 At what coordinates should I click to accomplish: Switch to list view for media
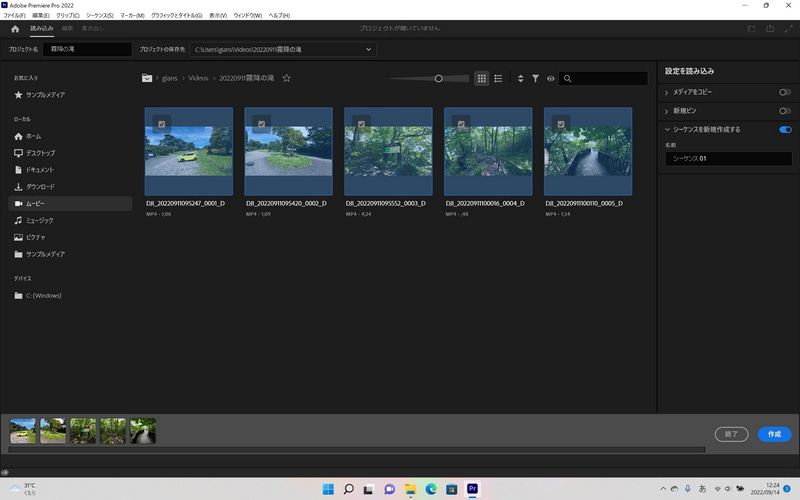(x=498, y=78)
